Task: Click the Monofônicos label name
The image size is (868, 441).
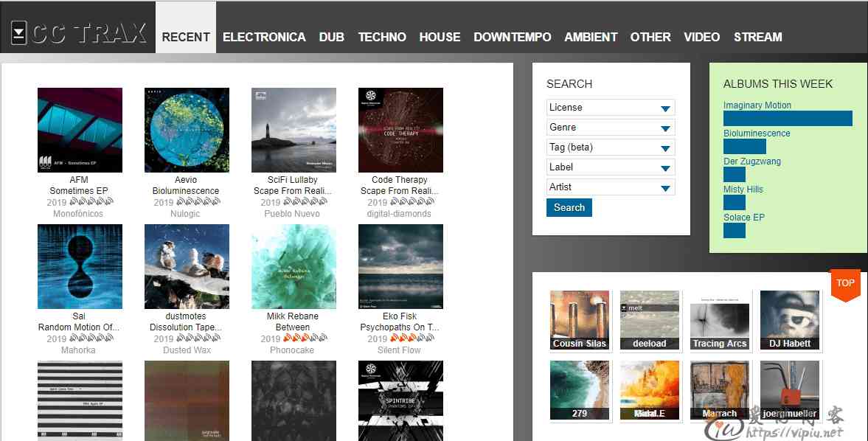Action: (78, 214)
